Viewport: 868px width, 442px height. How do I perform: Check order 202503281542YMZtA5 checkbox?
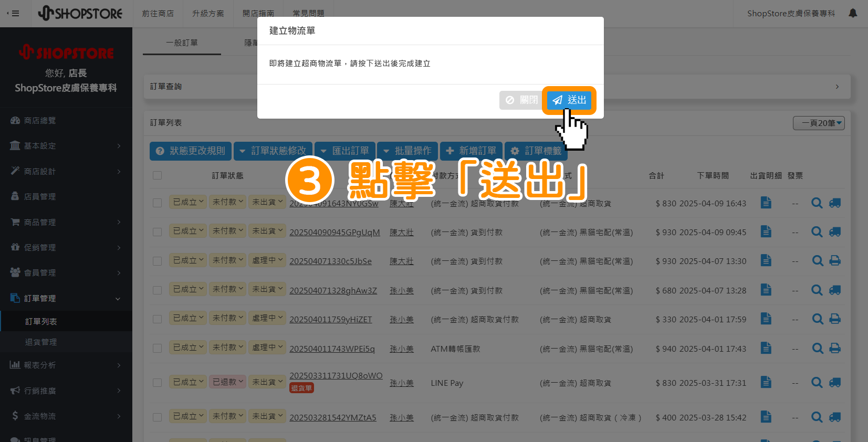[x=157, y=417]
